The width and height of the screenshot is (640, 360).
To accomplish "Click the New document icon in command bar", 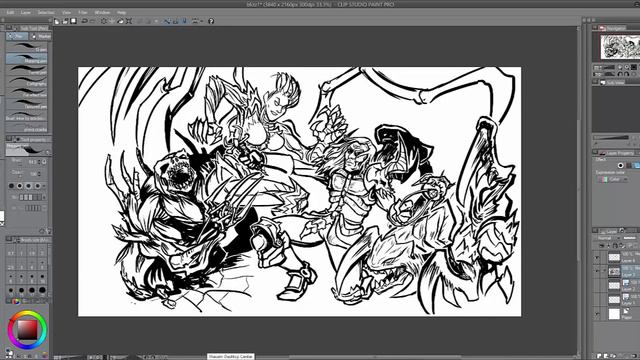I will click(57, 21).
